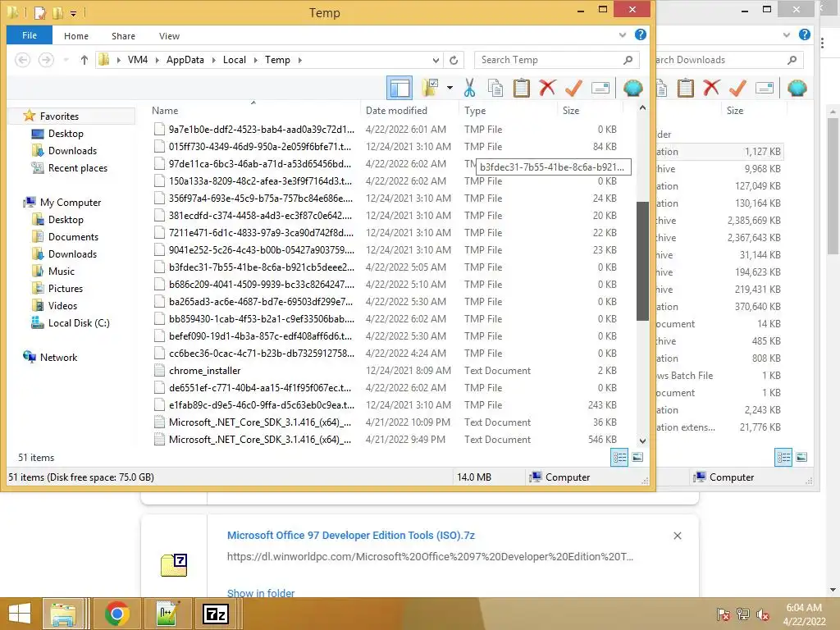Toggle navigation pane button in Temp toolbar
The width and height of the screenshot is (840, 630).
pyautogui.click(x=399, y=88)
